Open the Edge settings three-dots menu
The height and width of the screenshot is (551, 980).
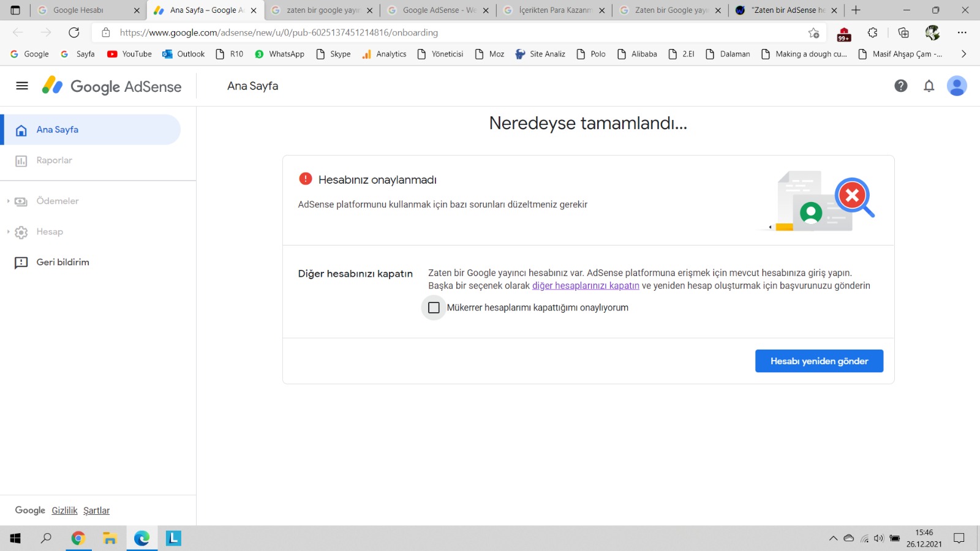click(962, 32)
